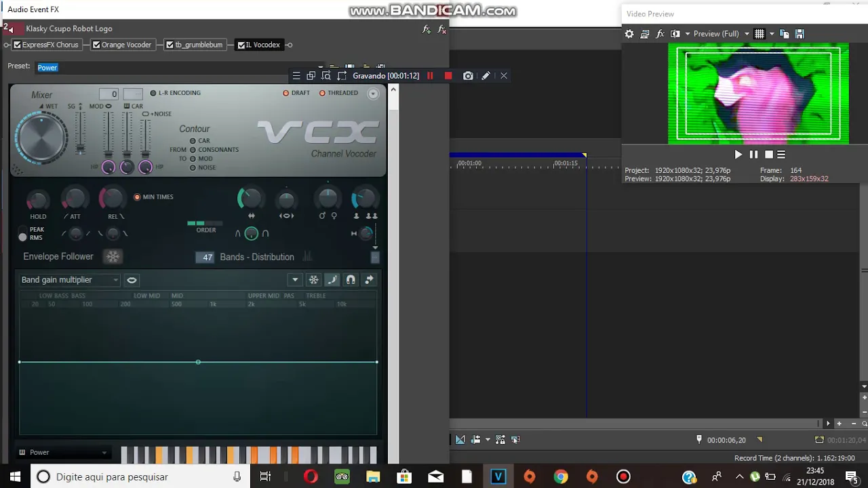Disable the ExpressFX Chorus plug-in checkbox
The height and width of the screenshot is (488, 868).
[17, 45]
